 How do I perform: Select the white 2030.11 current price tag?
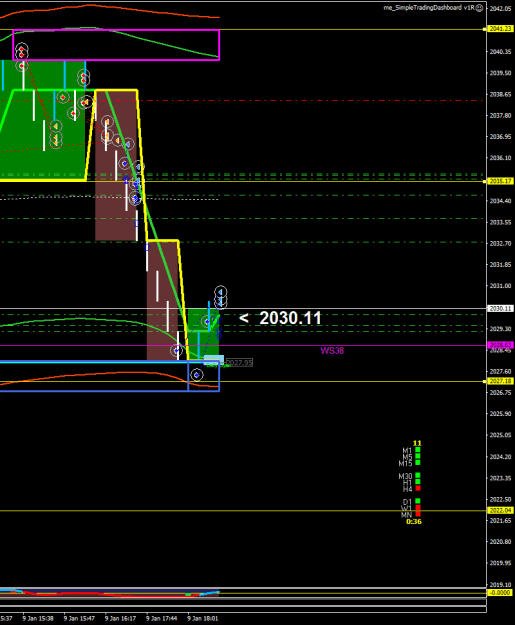click(x=500, y=309)
